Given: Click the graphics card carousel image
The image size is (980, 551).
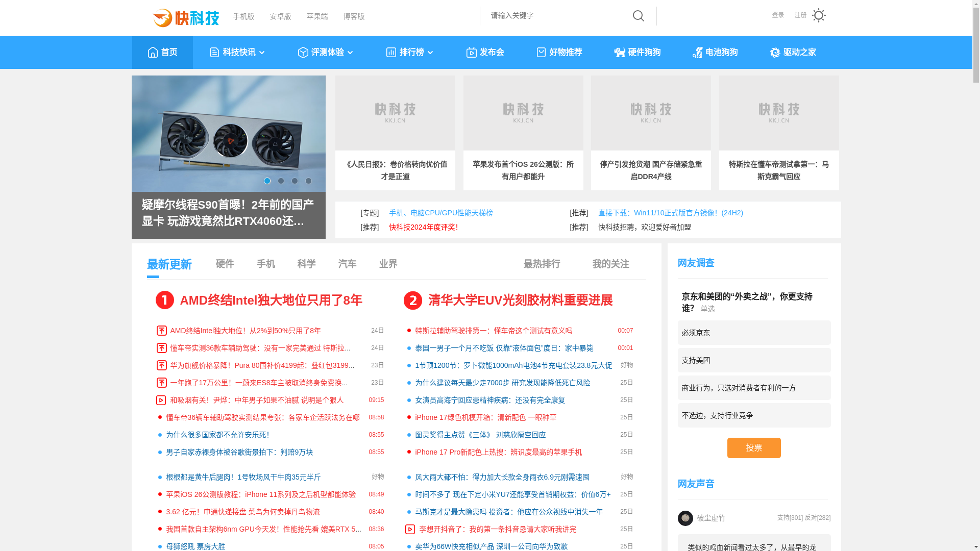Looking at the screenshot, I should coord(228,134).
